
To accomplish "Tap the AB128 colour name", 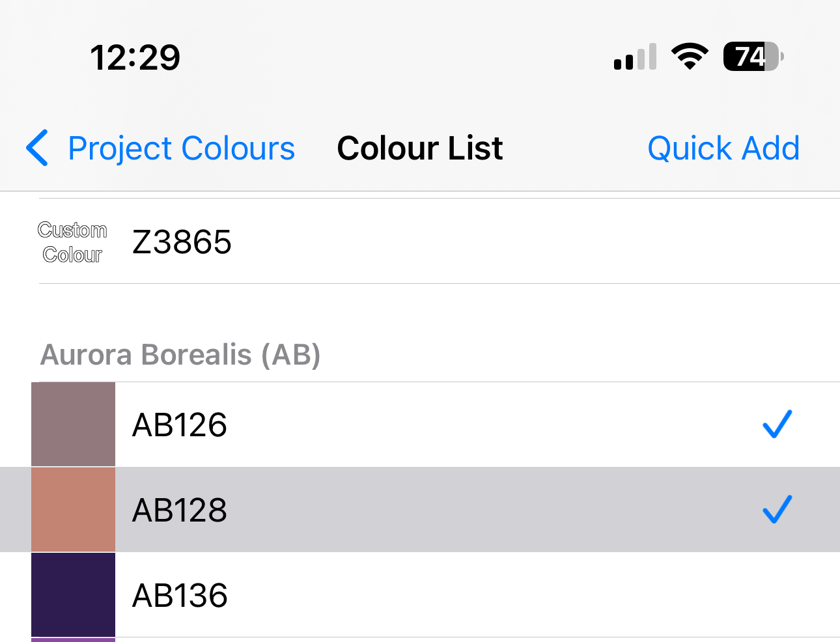I will point(180,510).
